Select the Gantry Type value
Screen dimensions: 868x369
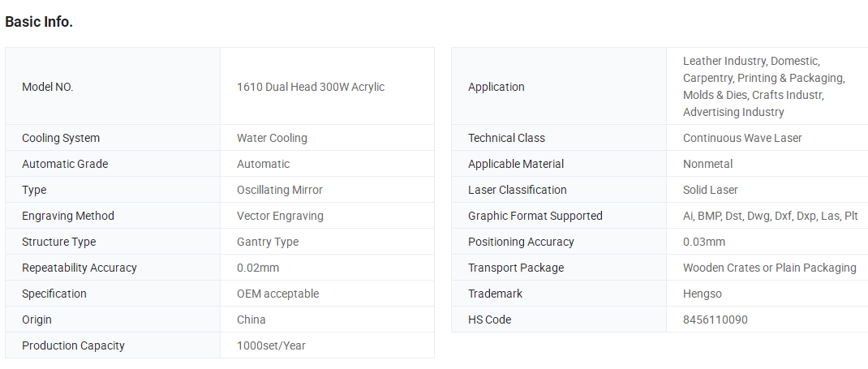268,242
